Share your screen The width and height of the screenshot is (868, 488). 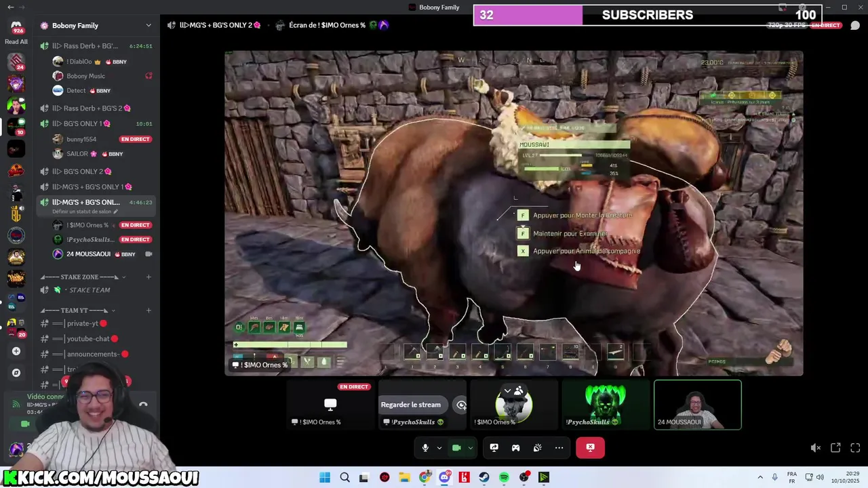(494, 448)
